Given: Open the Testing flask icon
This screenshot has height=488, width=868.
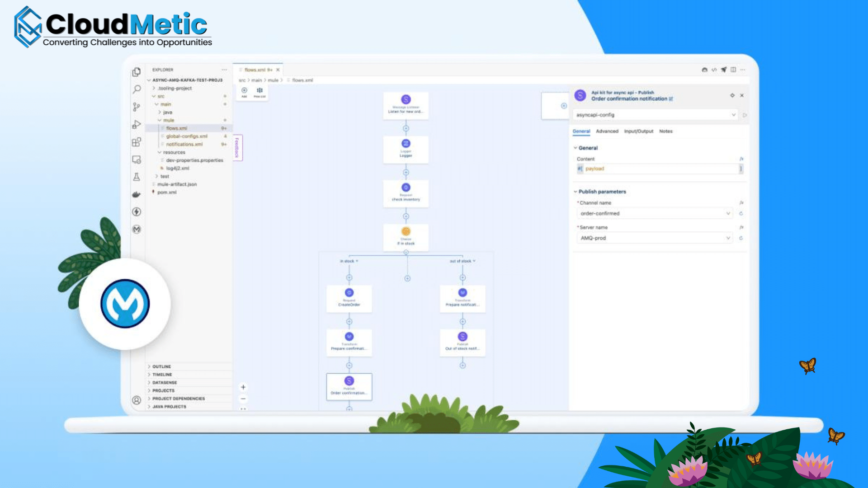Looking at the screenshot, I should [137, 177].
